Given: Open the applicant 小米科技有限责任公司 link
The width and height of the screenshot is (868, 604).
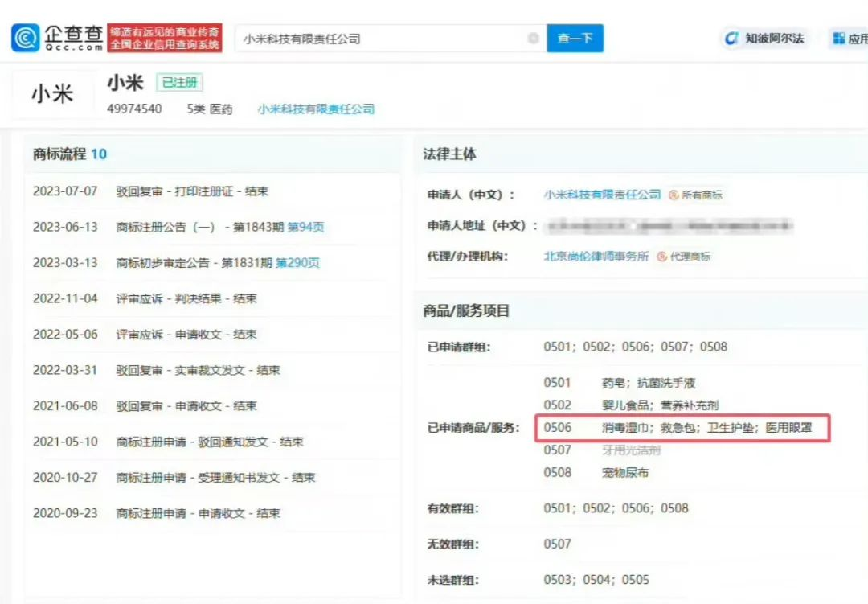Looking at the screenshot, I should point(602,195).
